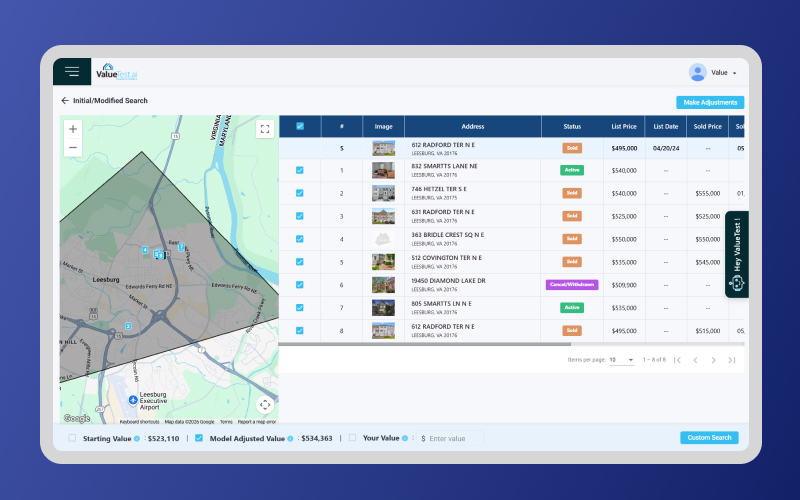
Task: Click info icon next to Starting Value
Action: click(137, 438)
